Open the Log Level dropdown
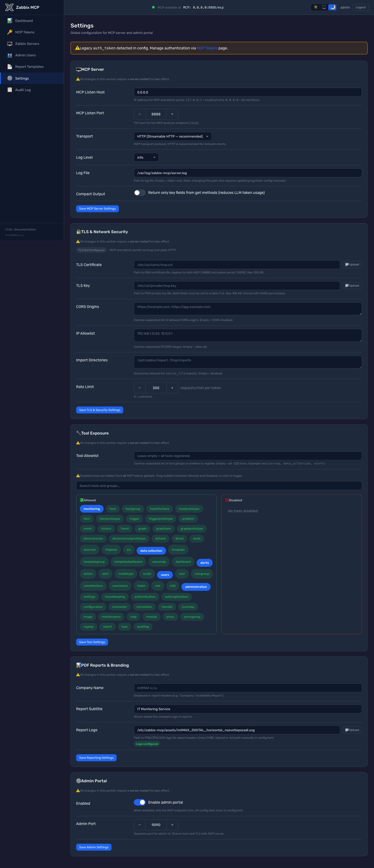Viewport: 374px width, 868px height. point(146,157)
